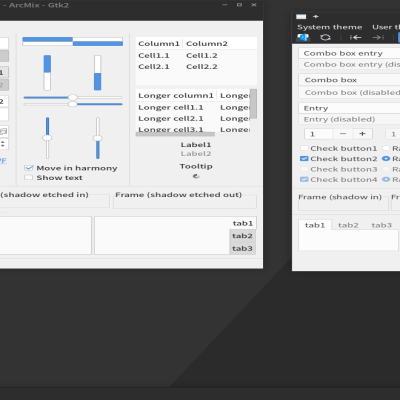Select vertical tab1 in Gtk2 window
The width and height of the screenshot is (400, 400).
[243, 223]
